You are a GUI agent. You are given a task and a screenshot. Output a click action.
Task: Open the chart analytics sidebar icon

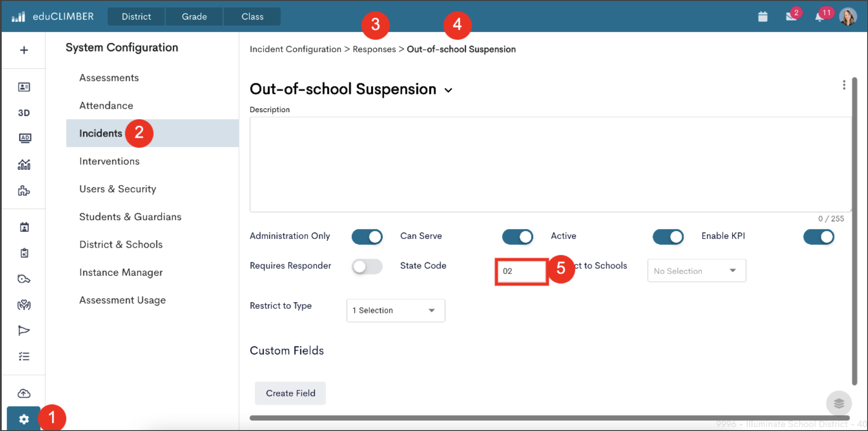[x=24, y=164]
